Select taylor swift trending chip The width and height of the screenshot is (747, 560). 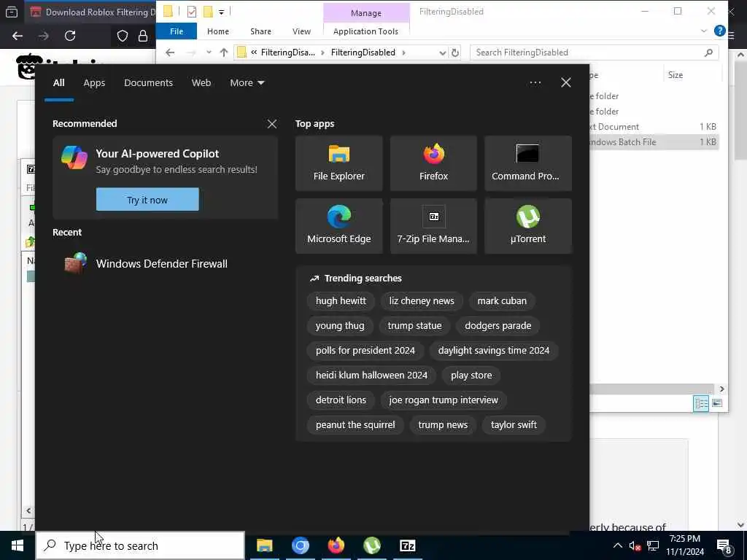point(514,425)
